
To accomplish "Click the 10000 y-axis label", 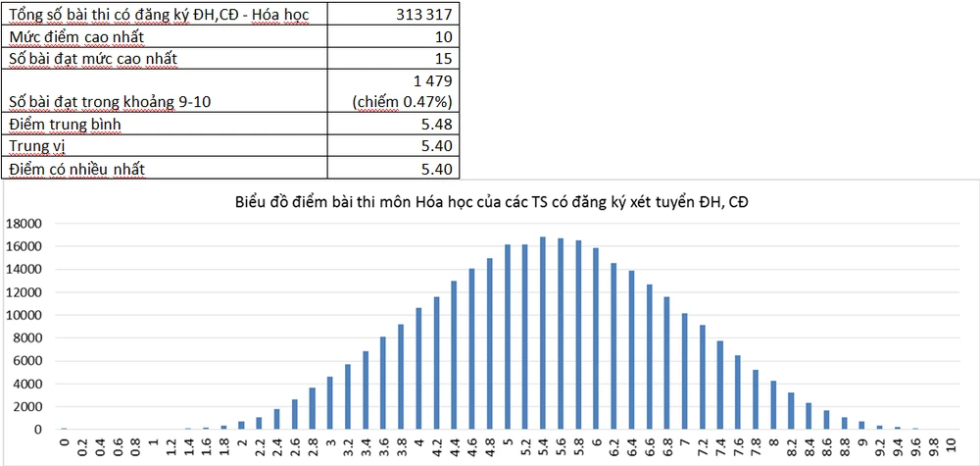I will tap(25, 315).
